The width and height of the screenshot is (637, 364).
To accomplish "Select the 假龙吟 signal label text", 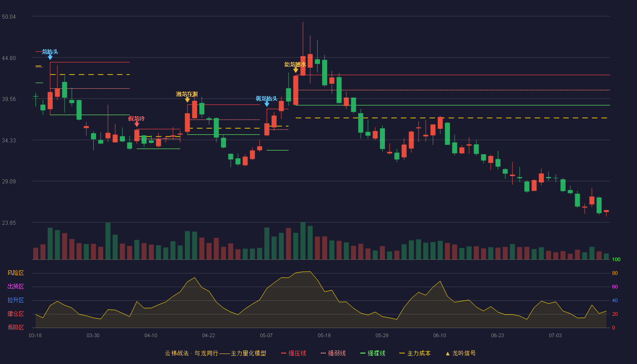I will [136, 118].
